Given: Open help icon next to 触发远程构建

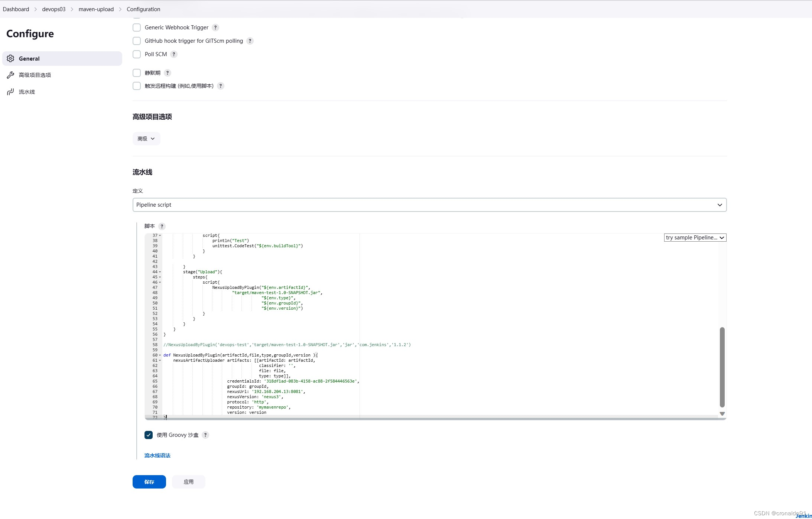Looking at the screenshot, I should tap(221, 86).
